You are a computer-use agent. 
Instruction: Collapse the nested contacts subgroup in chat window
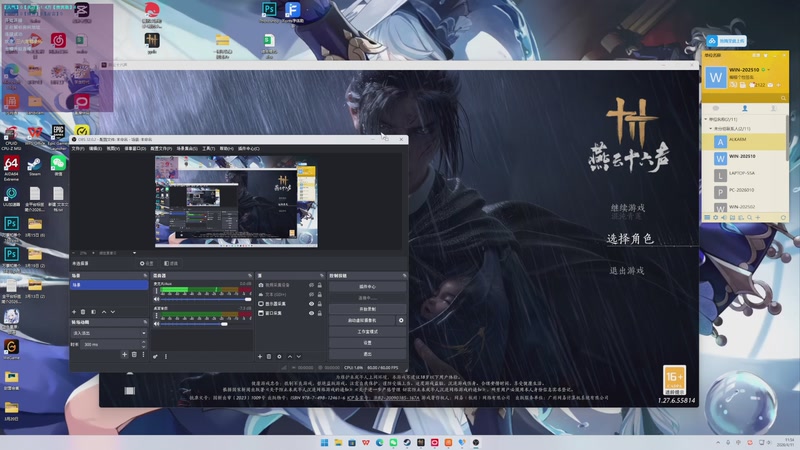coord(711,129)
